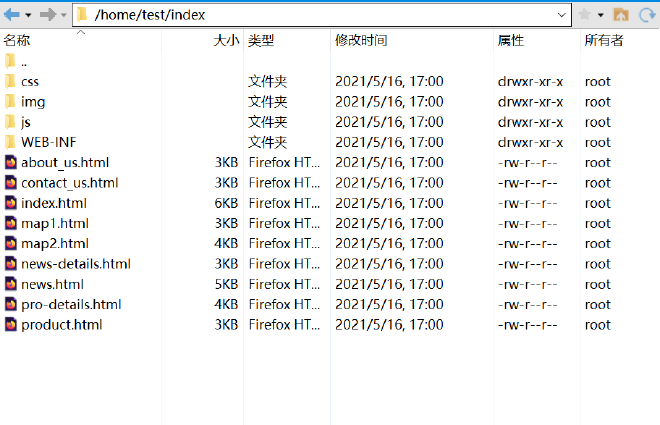Click the path field showing /home/test/index

(x=322, y=15)
